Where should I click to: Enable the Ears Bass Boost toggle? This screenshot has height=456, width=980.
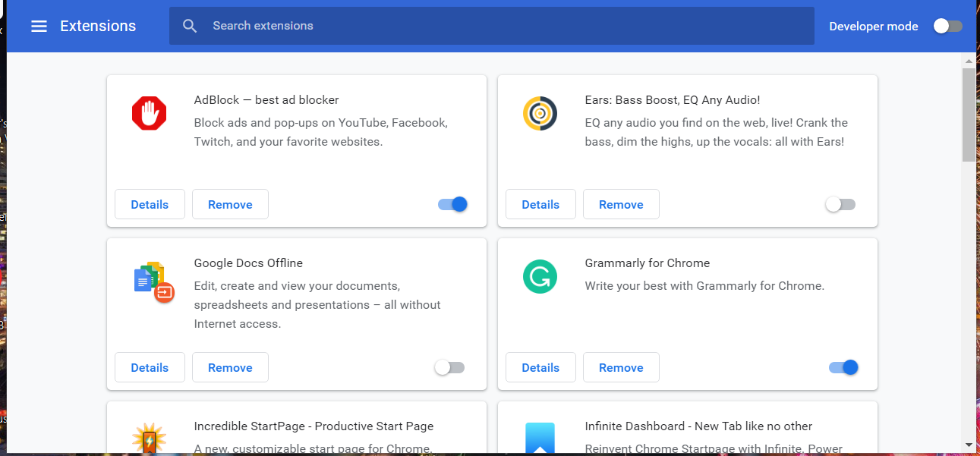coord(840,204)
